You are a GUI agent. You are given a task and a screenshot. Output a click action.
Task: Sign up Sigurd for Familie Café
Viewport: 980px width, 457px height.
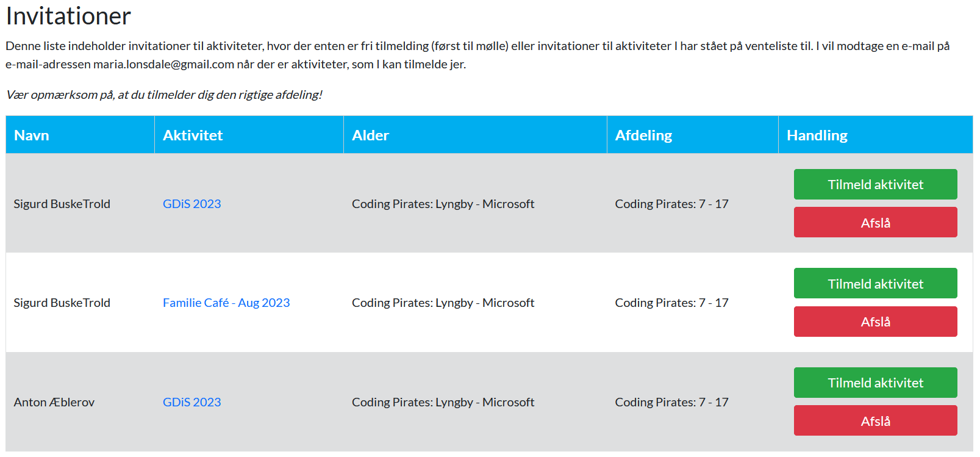[875, 283]
